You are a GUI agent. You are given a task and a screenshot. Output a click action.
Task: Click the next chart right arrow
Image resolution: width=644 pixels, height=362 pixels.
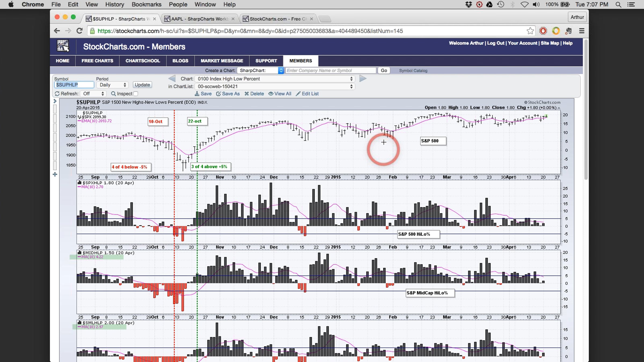(x=363, y=79)
